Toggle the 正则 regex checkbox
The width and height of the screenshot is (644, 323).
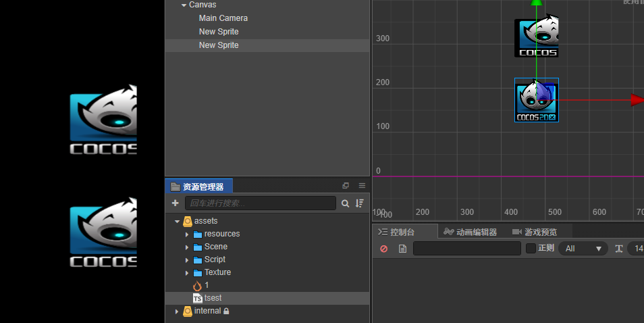pyautogui.click(x=531, y=248)
